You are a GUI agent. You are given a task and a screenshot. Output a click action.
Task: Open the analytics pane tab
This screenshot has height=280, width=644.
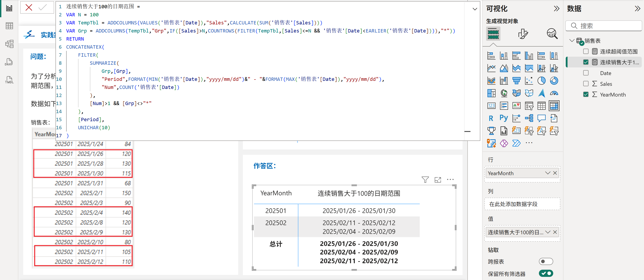[x=552, y=34]
